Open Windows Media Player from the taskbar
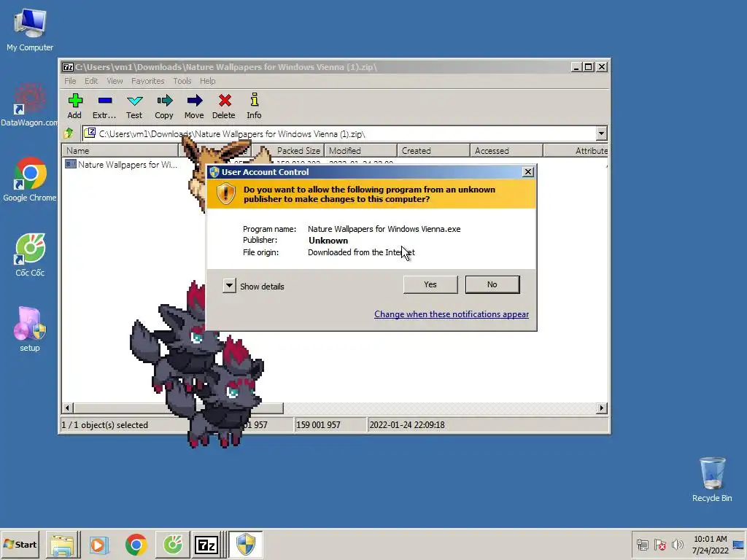 (99, 544)
